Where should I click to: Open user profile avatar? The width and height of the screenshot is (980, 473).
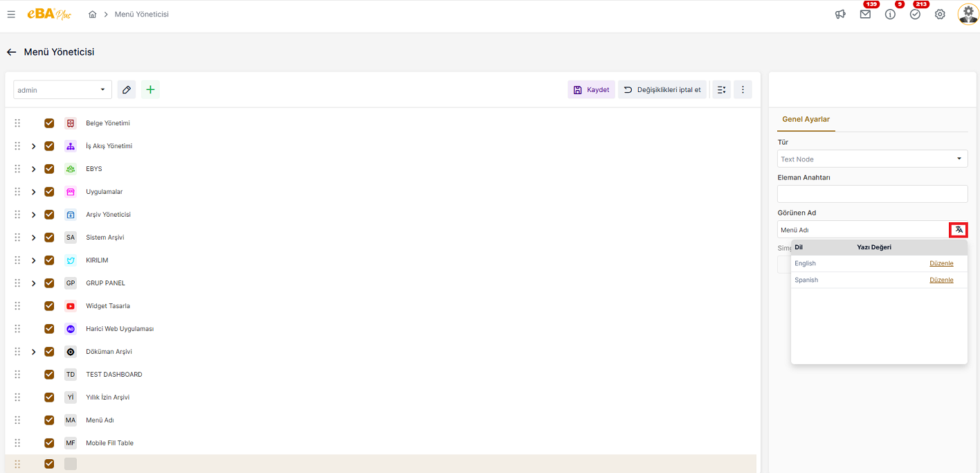pos(968,14)
